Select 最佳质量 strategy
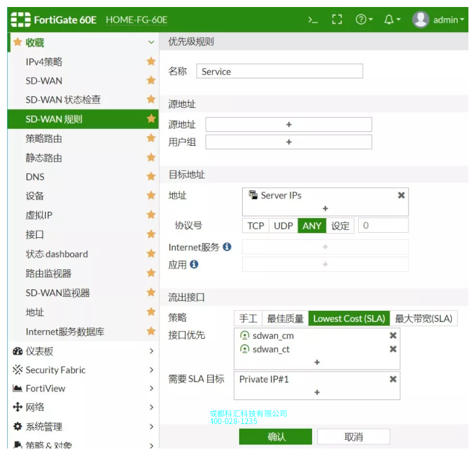The width and height of the screenshot is (476, 459). tap(285, 318)
